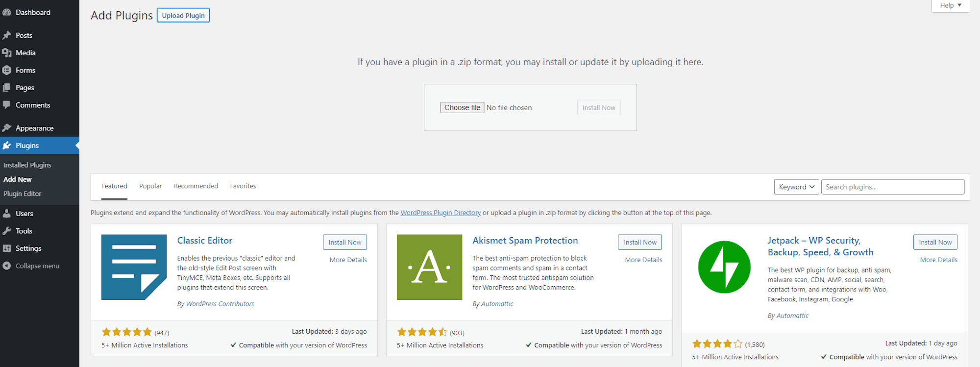Click the Forms icon in sidebar
Screen dimensions: 980x367
point(7,70)
